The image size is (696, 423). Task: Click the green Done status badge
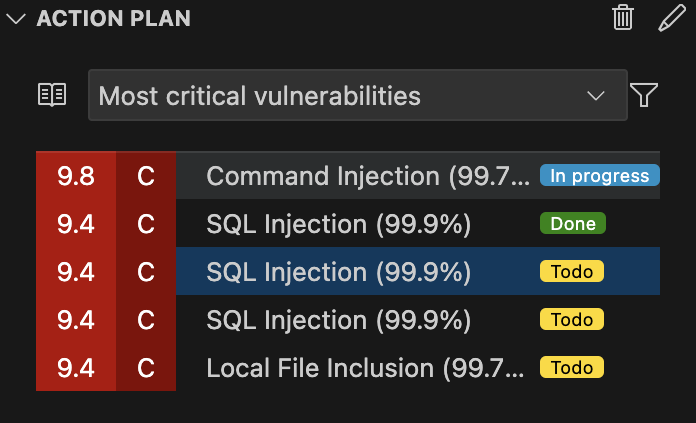coord(572,224)
